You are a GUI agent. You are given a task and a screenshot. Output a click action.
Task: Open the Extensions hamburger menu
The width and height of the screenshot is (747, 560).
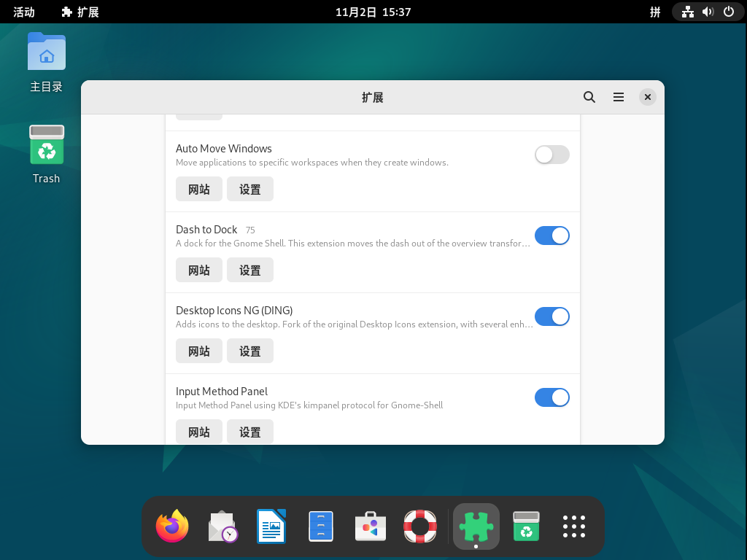[619, 97]
